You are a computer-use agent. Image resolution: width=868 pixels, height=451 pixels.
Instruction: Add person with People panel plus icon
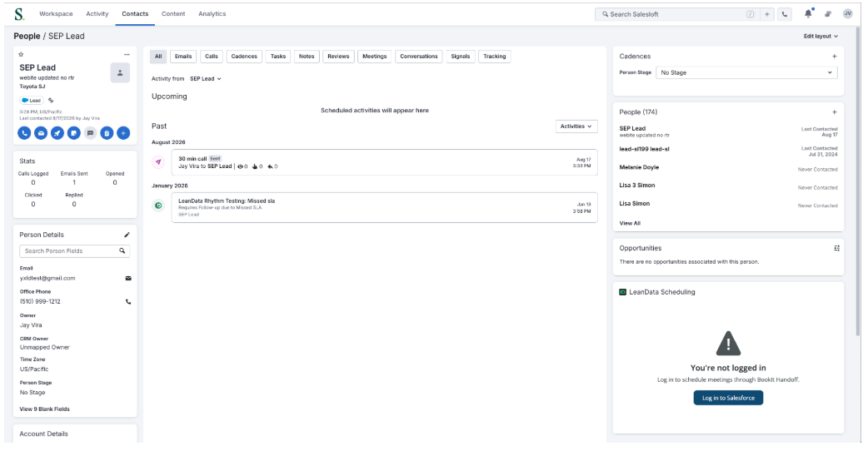click(x=834, y=112)
